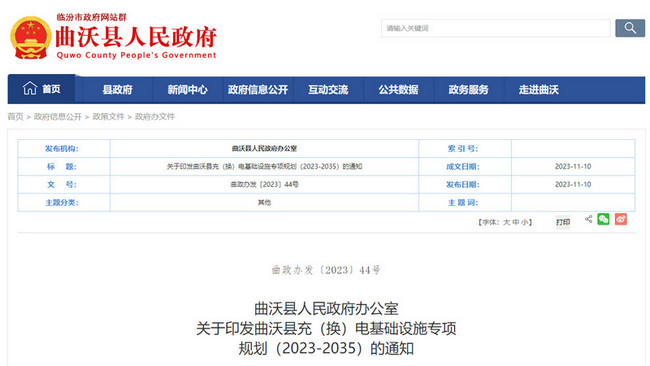This screenshot has height=366, width=650.
Task: Click the 发布日期 value 2023-11-10
Action: 573,184
